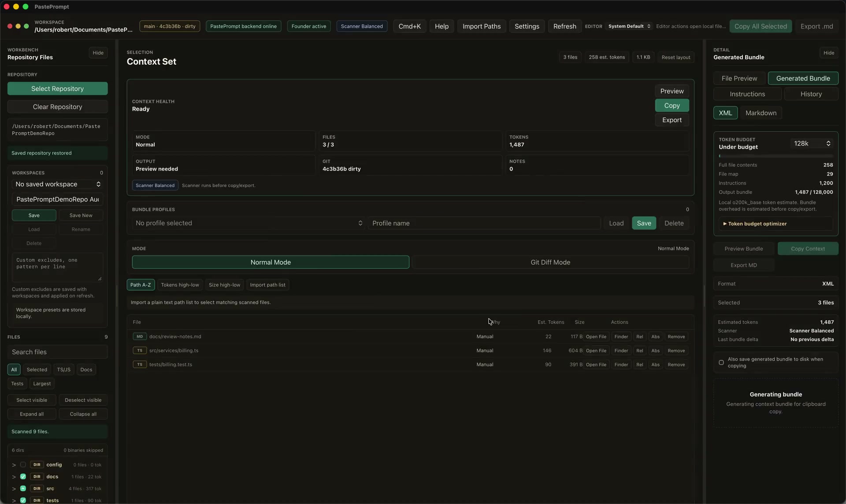Screen dimensions: 846x504
Task: Open the Cmd+K command palette
Action: [x=409, y=26]
